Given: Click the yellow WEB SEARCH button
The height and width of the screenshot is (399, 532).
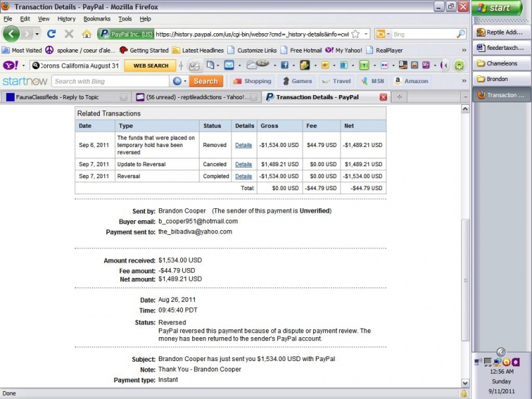Looking at the screenshot, I should click(x=150, y=65).
